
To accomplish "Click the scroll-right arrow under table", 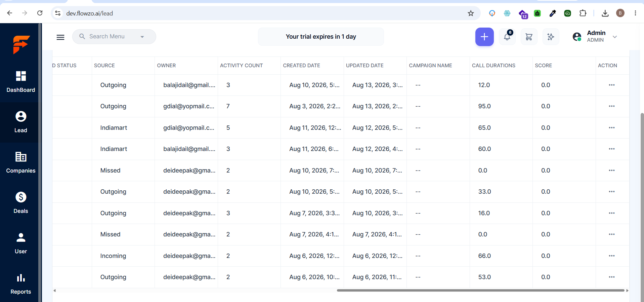I will pos(627,290).
